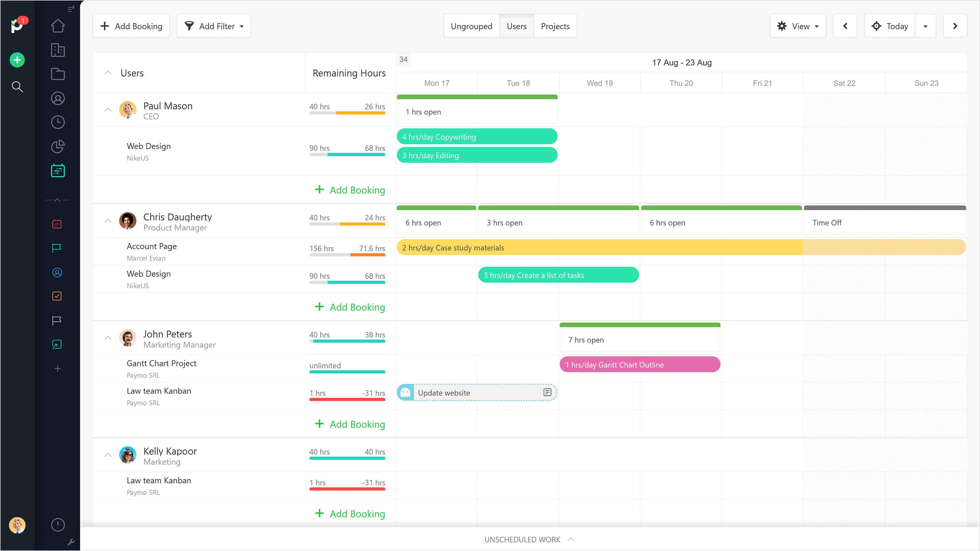Switch to the Projects grouping tab
Viewport: 980px width, 551px height.
555,26
